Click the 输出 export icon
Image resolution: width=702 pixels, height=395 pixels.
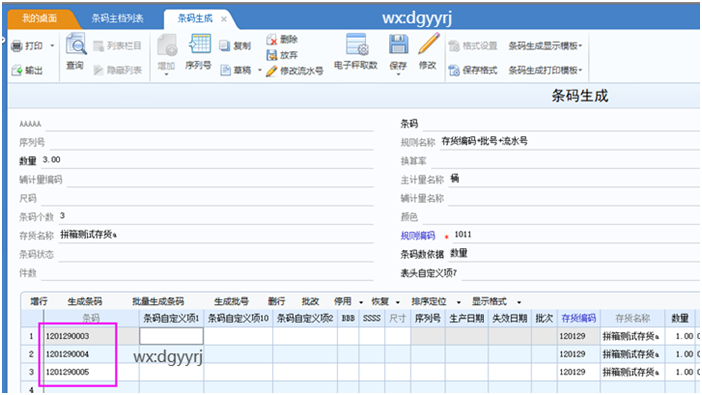[17, 70]
